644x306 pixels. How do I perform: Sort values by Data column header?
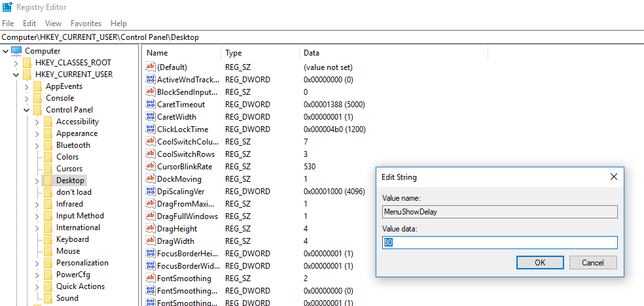coord(393,53)
